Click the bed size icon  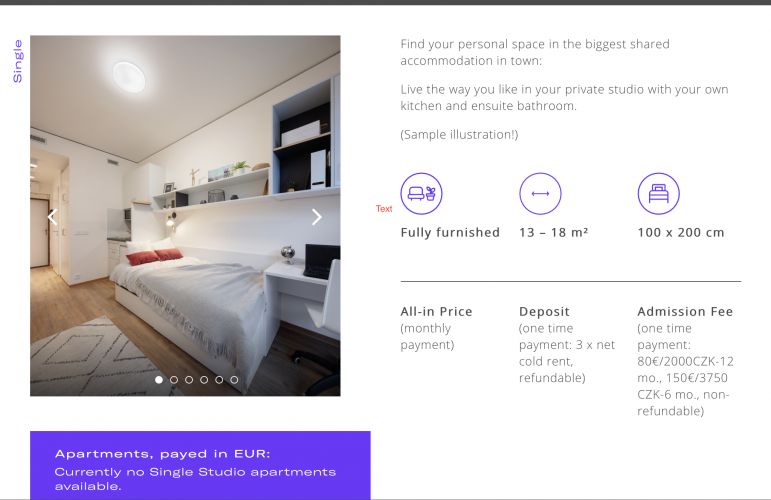(658, 193)
